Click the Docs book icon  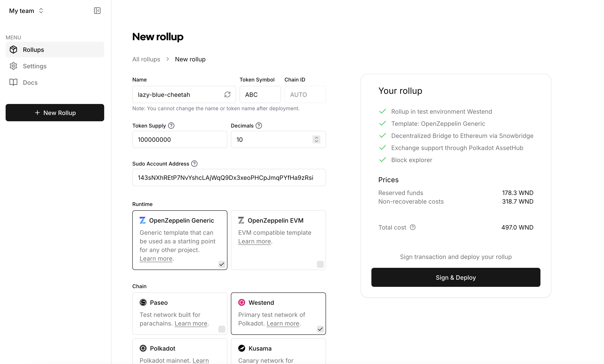[x=13, y=82]
